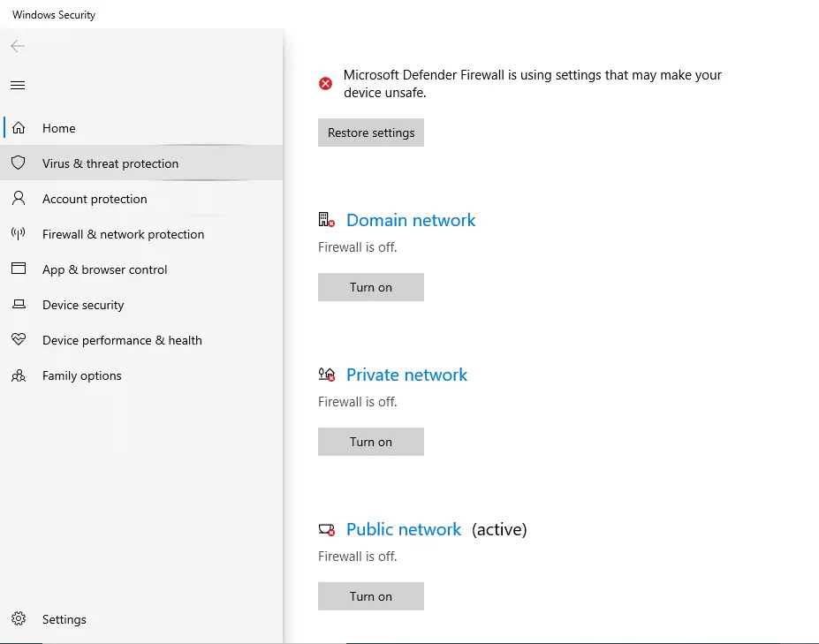Click the App & browser control window icon
Screen dimensions: 819x644
click(19, 269)
